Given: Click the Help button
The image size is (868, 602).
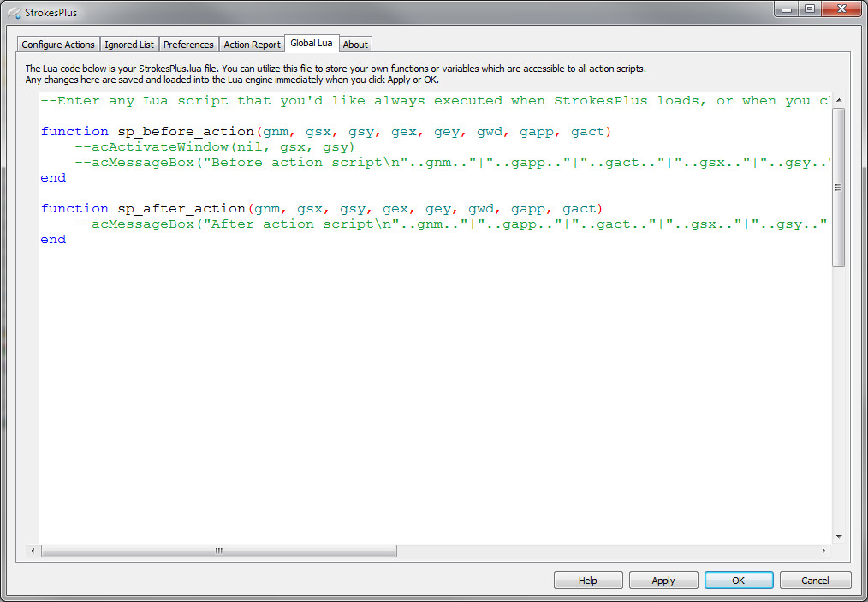Looking at the screenshot, I should pos(588,581).
